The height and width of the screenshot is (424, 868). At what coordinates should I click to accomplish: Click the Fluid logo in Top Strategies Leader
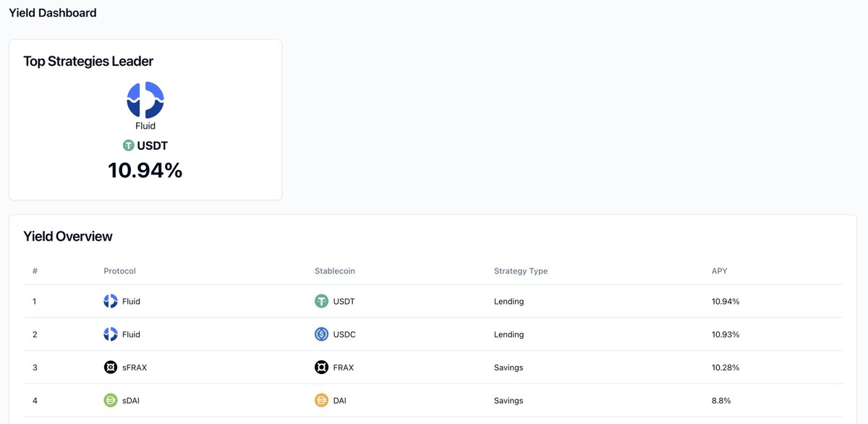145,99
